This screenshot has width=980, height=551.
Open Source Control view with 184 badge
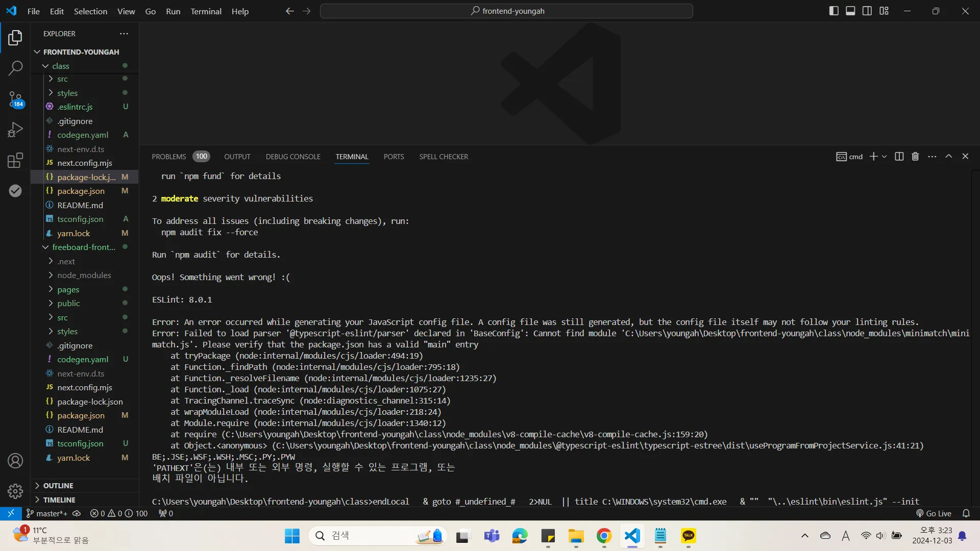[15, 99]
